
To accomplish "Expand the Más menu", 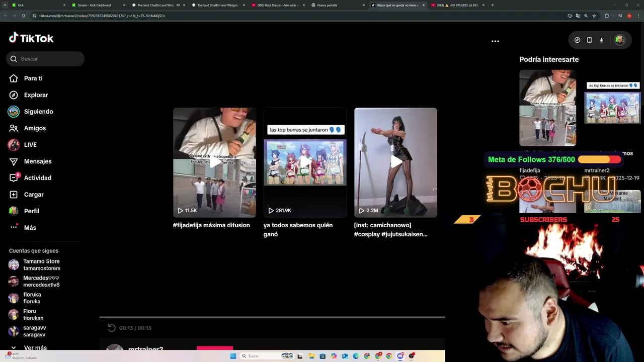I will click(30, 228).
